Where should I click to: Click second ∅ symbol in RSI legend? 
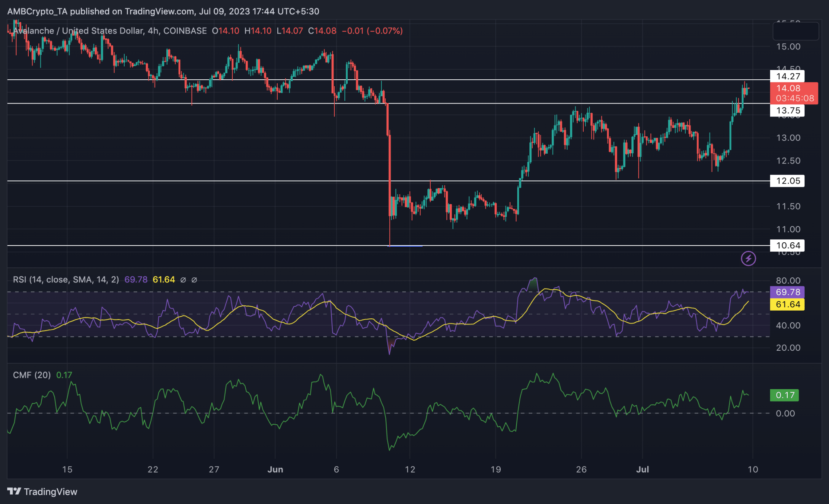pyautogui.click(x=194, y=280)
